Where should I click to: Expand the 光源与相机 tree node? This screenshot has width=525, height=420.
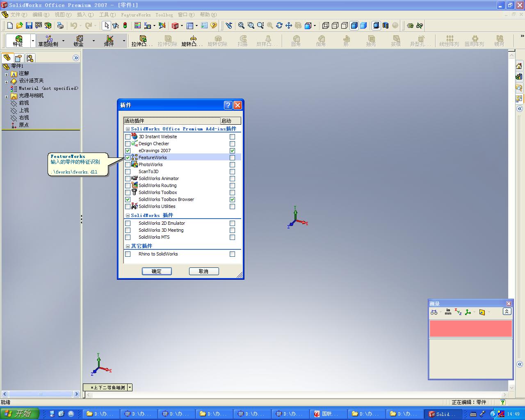(x=6, y=96)
